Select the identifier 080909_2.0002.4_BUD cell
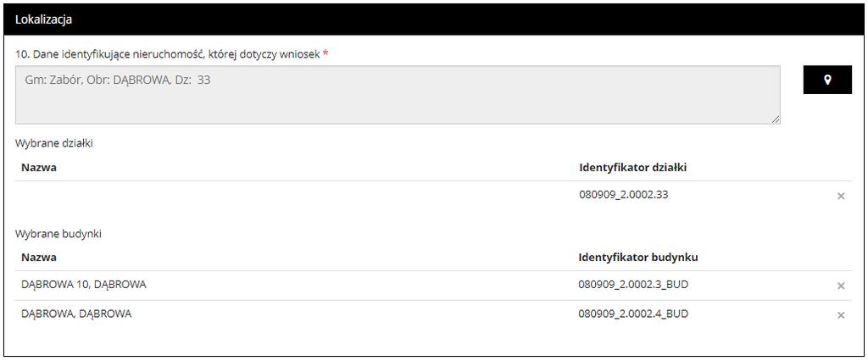Screen dimensions: 868x361 coord(633,314)
